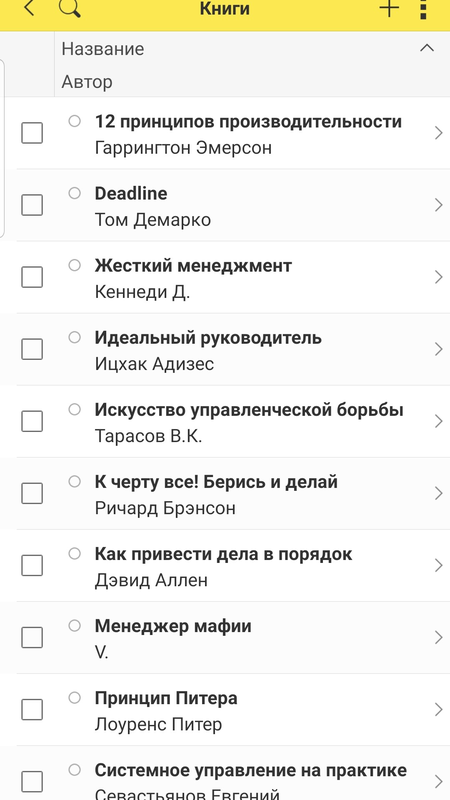The width and height of the screenshot is (450, 800).
Task: Click the Книги page title
Action: (x=224, y=9)
